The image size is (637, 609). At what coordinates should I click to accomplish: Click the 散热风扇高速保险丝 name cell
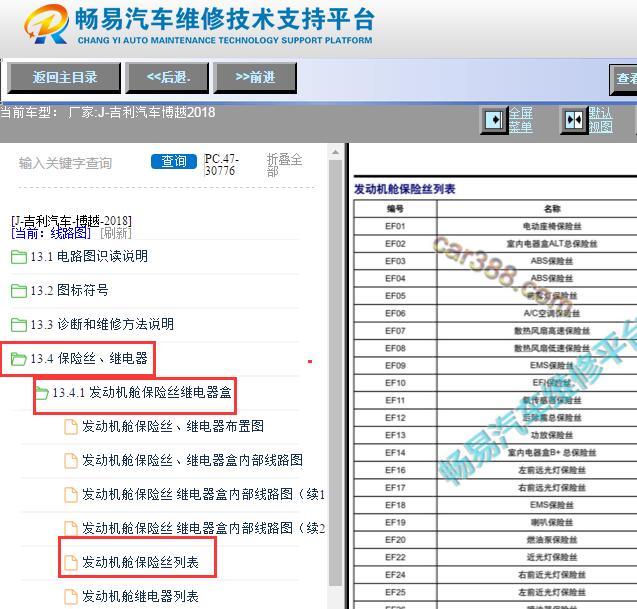tap(552, 331)
